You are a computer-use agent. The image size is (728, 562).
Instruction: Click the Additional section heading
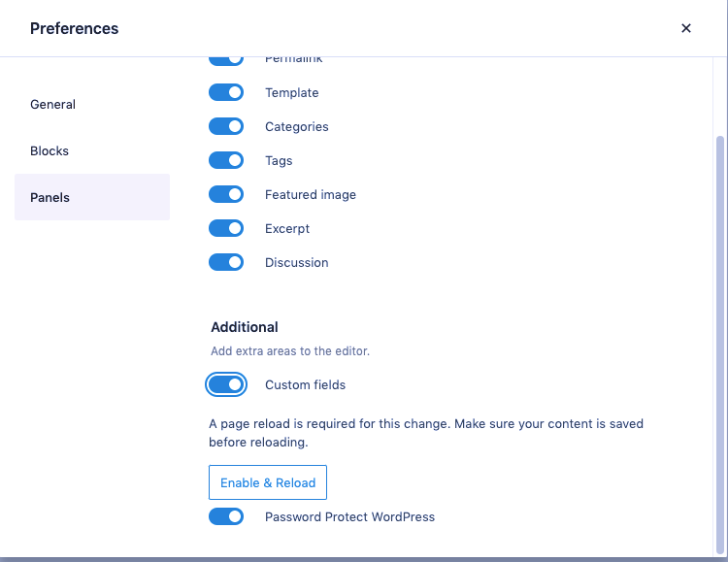[x=245, y=327]
